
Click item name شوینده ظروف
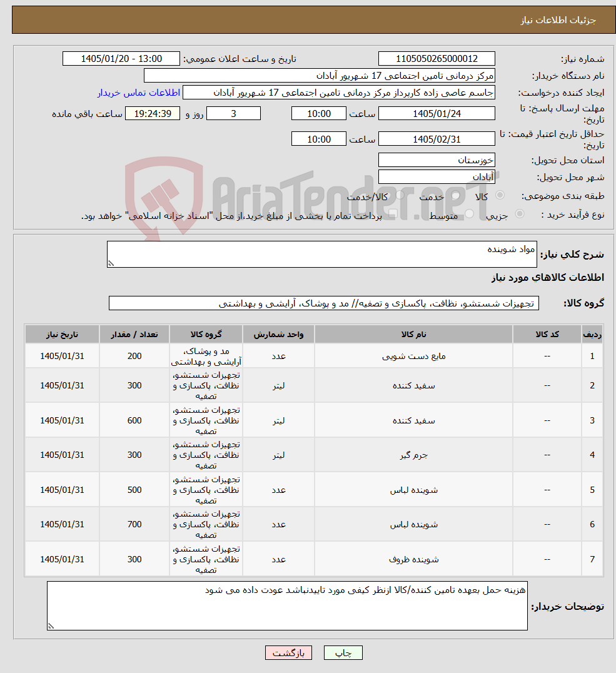click(413, 559)
